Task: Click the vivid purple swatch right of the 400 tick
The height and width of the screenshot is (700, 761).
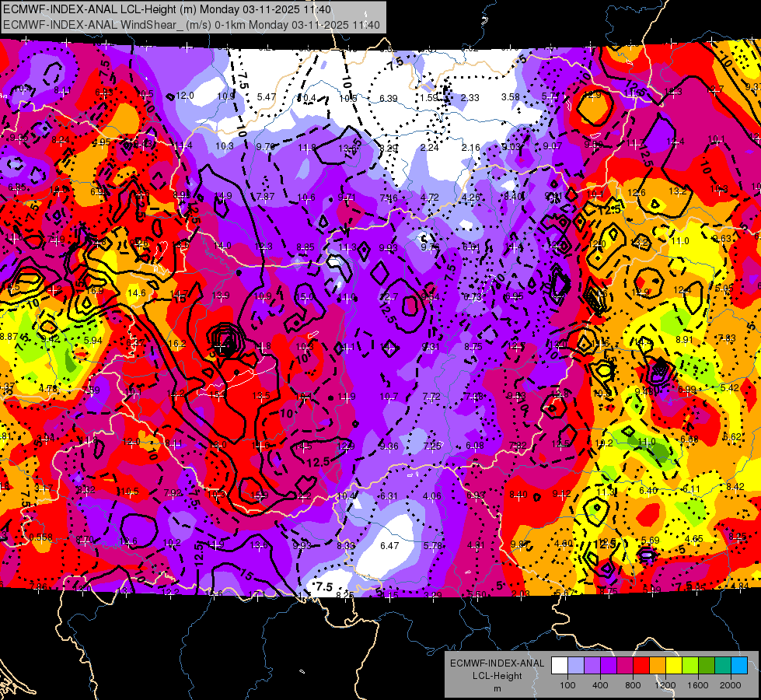Action: coord(609,666)
